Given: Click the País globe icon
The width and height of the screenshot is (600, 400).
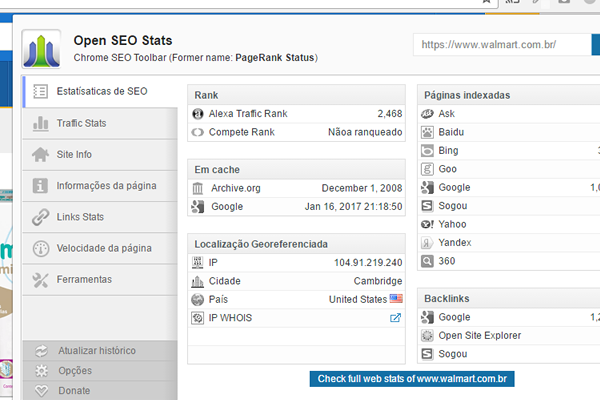Looking at the screenshot, I should [x=197, y=300].
